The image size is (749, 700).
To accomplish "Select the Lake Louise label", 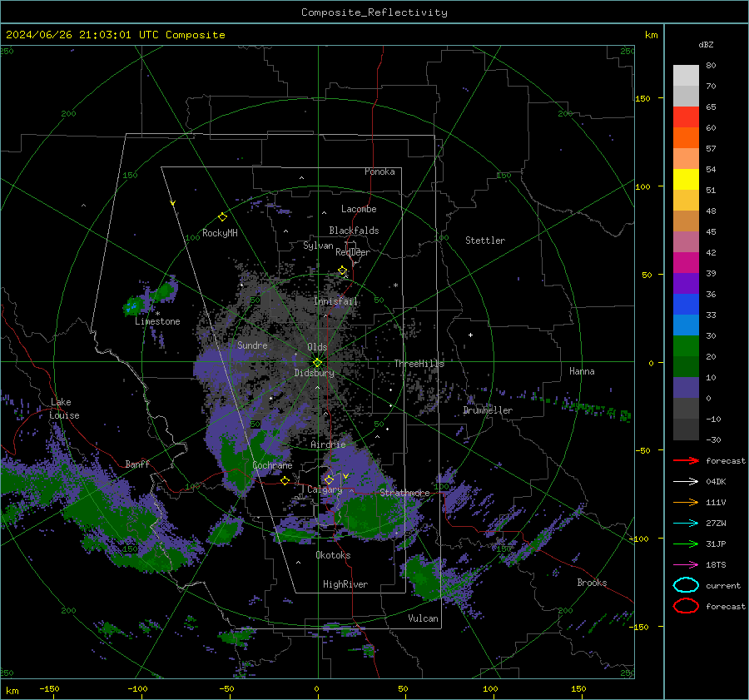I will point(64,409).
